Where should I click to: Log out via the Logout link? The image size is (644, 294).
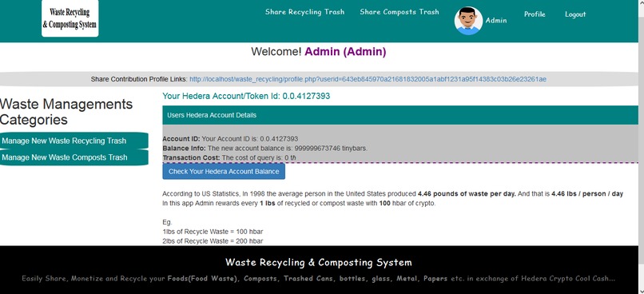575,14
